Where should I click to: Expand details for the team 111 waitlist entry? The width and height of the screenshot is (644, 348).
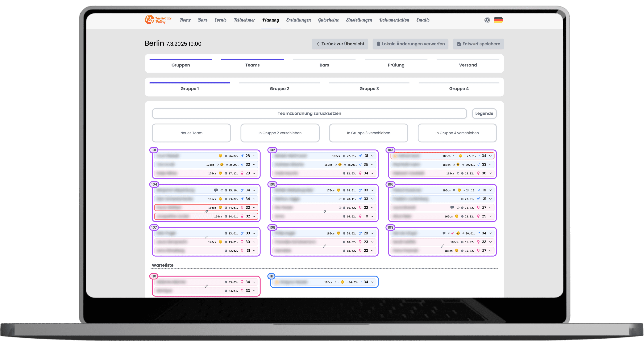[372, 282]
